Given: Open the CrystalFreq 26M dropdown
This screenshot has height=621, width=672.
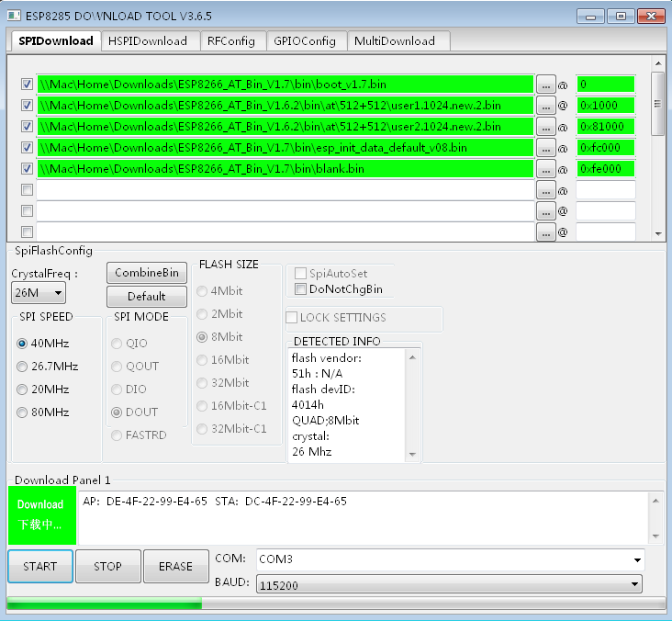Looking at the screenshot, I should 38,293.
